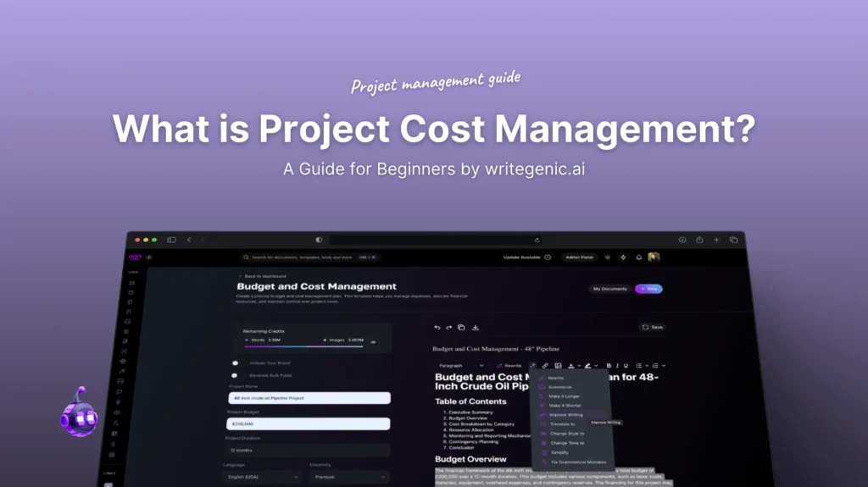
Task: Click the writegenic logo in the top left
Action: pos(135,257)
